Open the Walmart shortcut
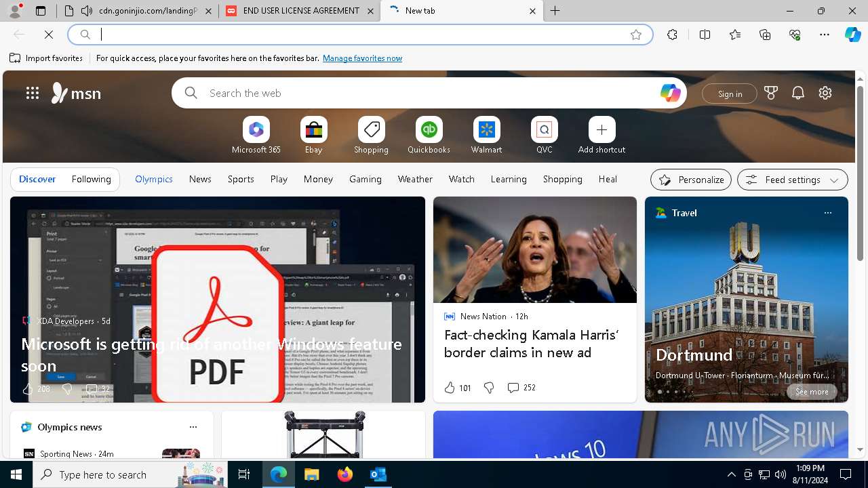 coord(487,136)
